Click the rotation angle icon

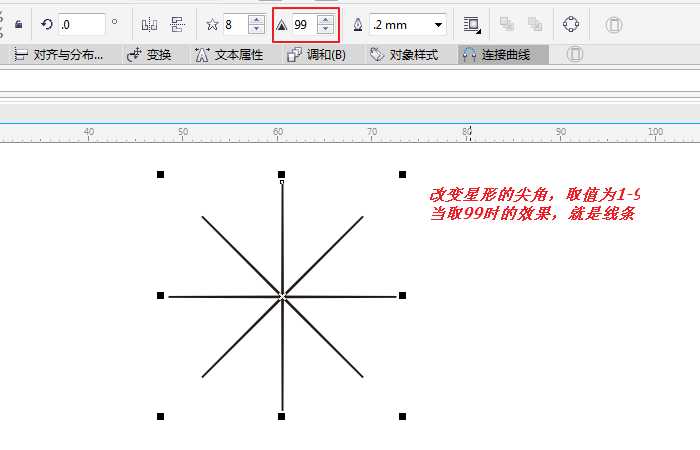click(46, 24)
